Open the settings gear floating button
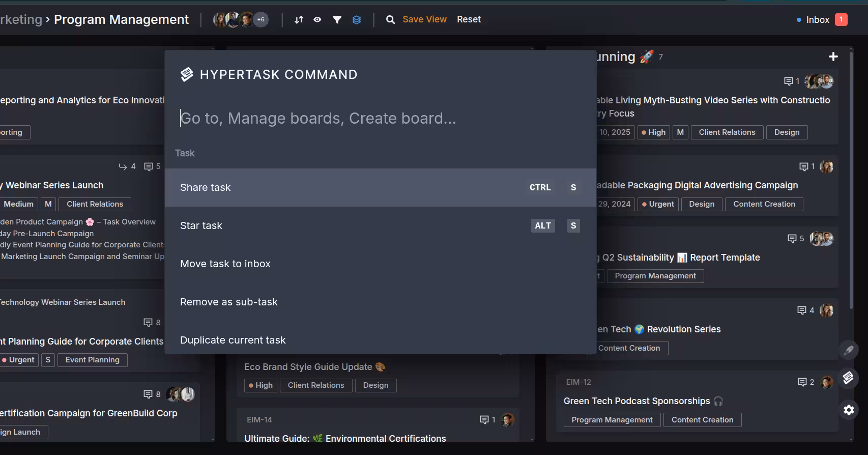Screen dimensions: 868x455 pyautogui.click(x=849, y=410)
